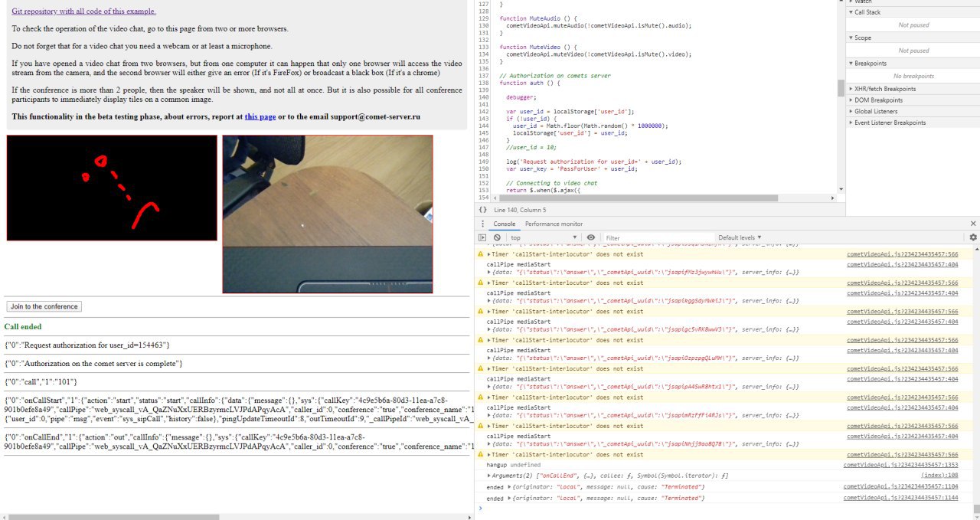Focus the console command prompt
The height and width of the screenshot is (520, 980).
pos(726,508)
